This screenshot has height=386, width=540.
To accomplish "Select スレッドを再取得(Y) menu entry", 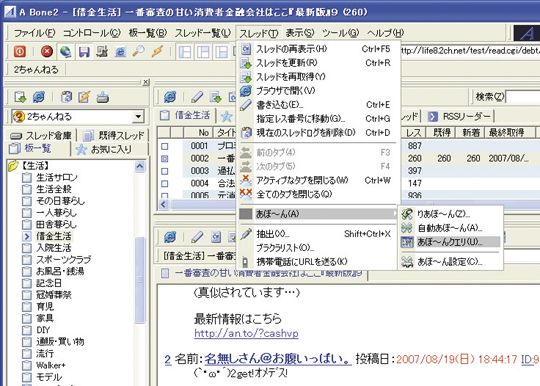I will [x=319, y=76].
